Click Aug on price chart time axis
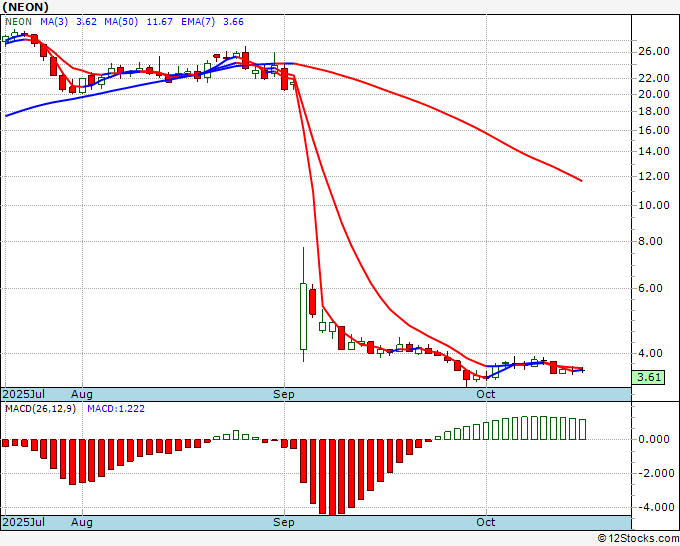The height and width of the screenshot is (546, 680). [82, 394]
